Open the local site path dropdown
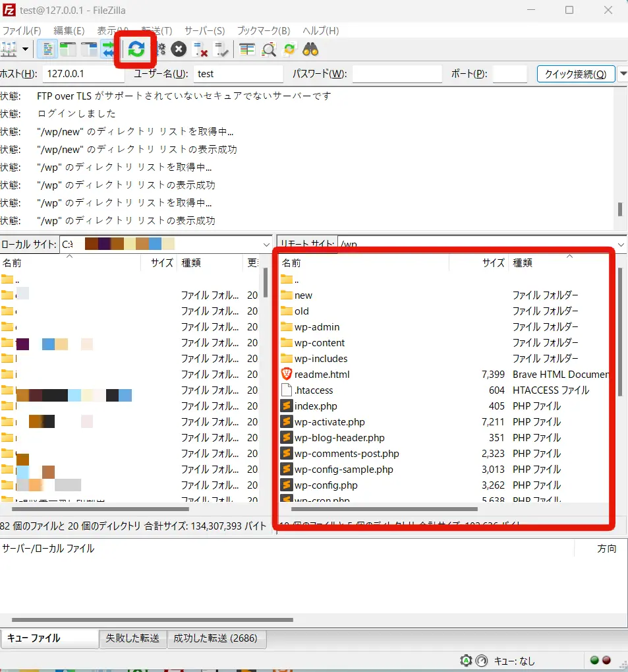This screenshot has height=672, width=628. click(x=266, y=244)
